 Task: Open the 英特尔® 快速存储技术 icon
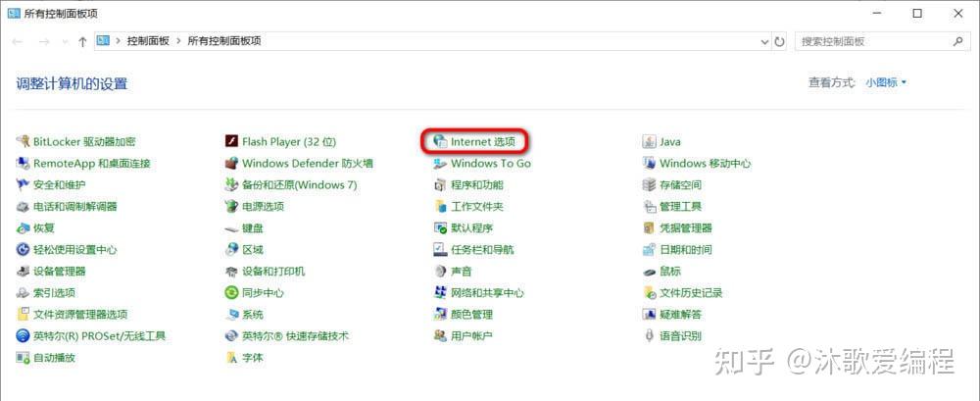point(232,336)
